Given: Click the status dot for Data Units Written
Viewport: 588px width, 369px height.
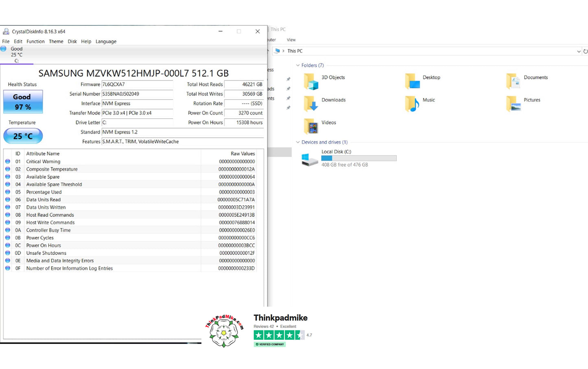Looking at the screenshot, I should coord(8,207).
